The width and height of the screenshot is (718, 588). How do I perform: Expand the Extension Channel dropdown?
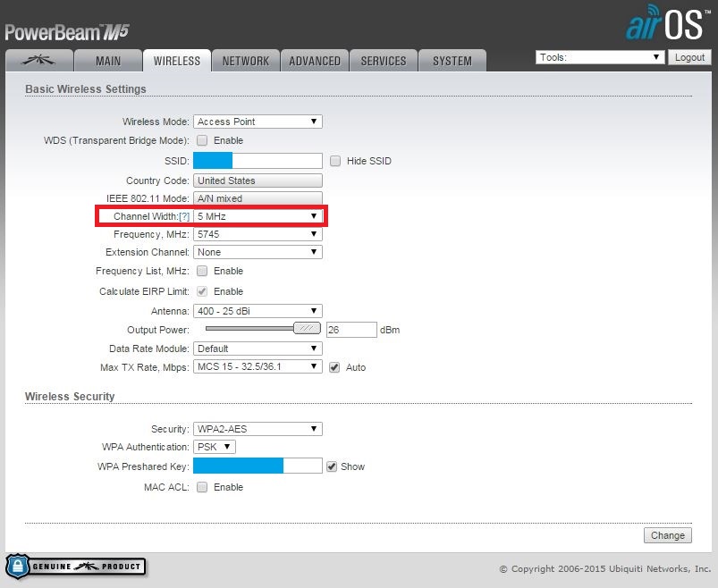(x=258, y=252)
